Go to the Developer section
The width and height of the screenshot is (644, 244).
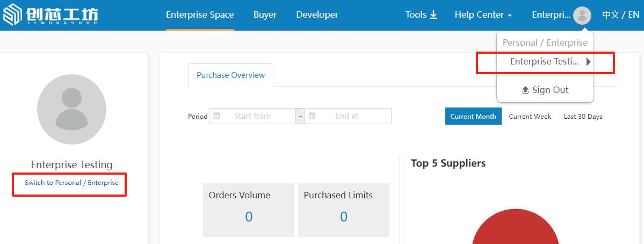coord(317,15)
